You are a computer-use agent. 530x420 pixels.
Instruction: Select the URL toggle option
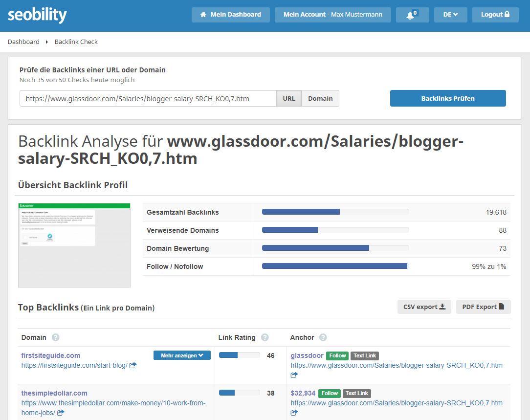click(289, 98)
